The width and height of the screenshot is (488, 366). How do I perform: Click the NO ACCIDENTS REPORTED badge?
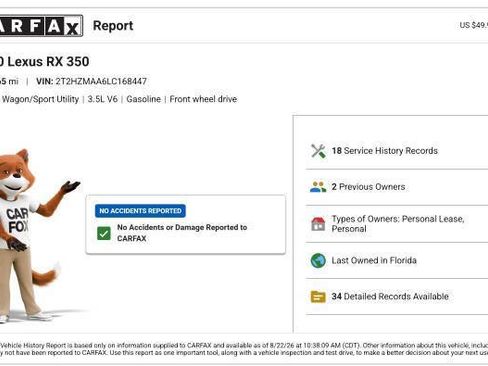[140, 211]
